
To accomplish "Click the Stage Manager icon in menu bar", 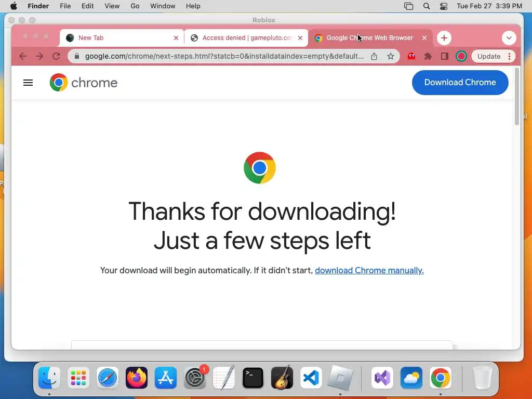I will (409, 6).
